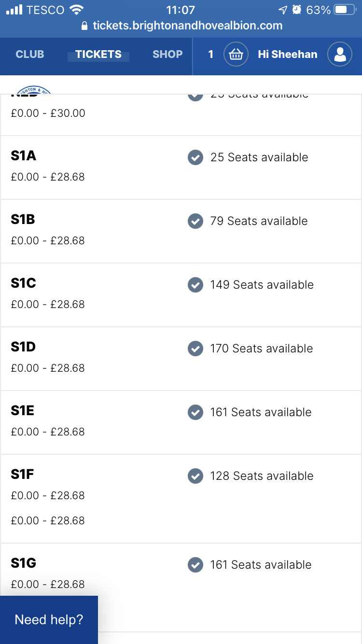This screenshot has height=644, width=362.
Task: Tap the checkmark icon beside 25 Seats available
Action: pos(195,157)
